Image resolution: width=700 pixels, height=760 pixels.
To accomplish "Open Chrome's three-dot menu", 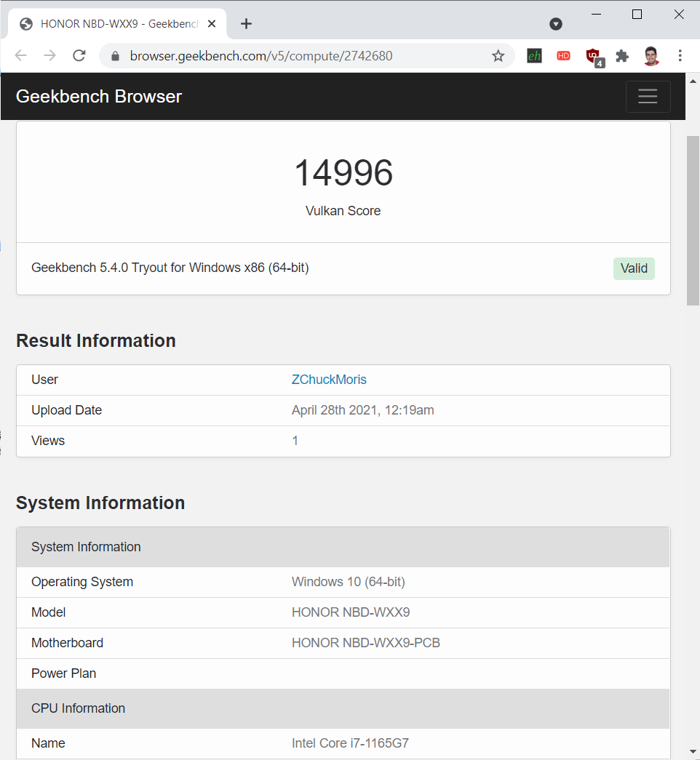I will (x=680, y=56).
